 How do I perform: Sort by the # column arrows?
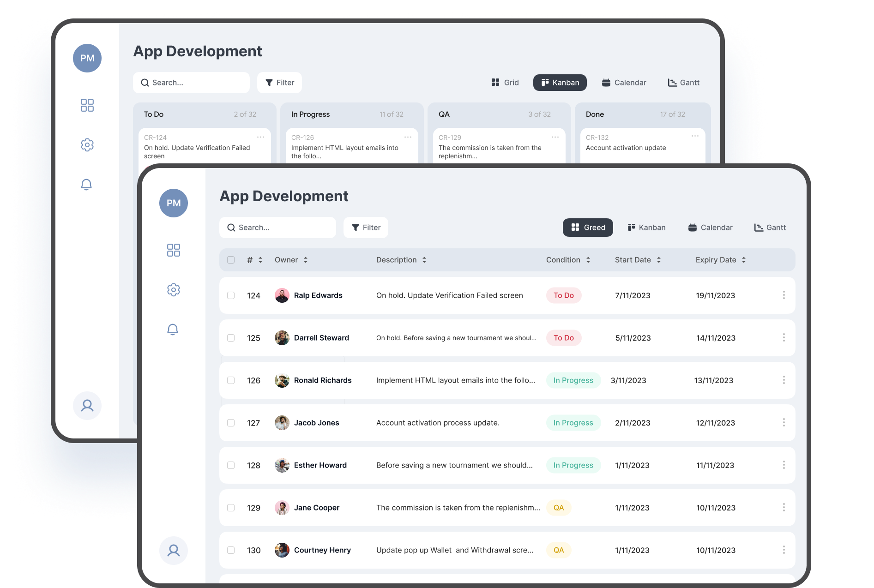pyautogui.click(x=260, y=260)
